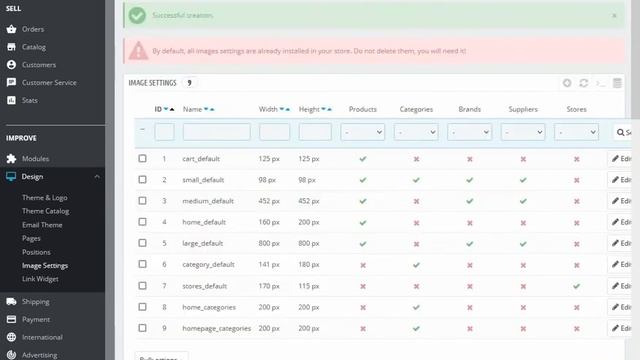Open the Advertising icon in sidebar
The width and height of the screenshot is (640, 360).
[x=11, y=355]
